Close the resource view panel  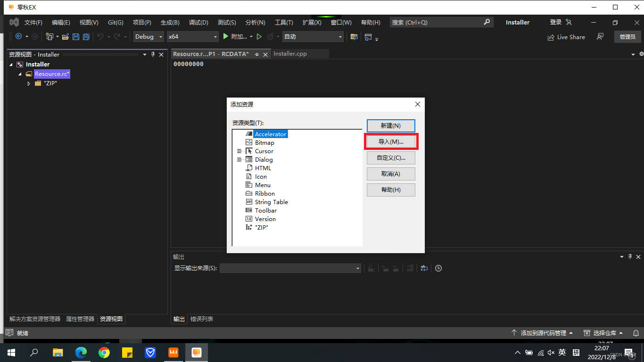pos(161,55)
